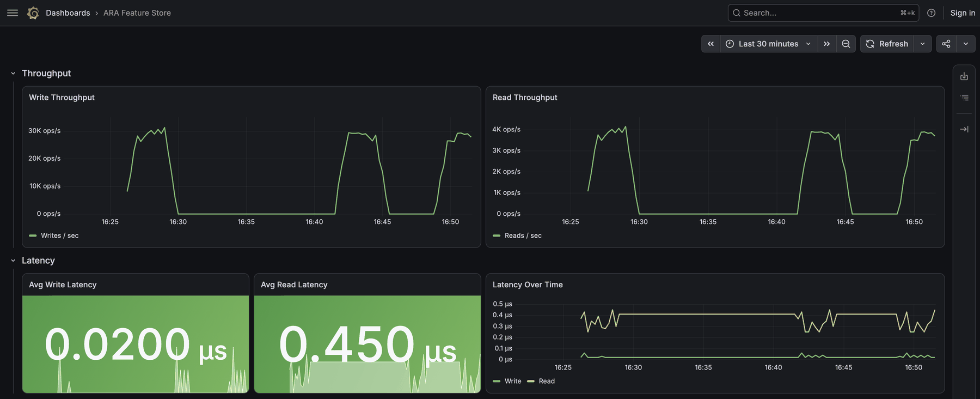Click the Sign in link
This screenshot has height=399, width=980.
(963, 13)
